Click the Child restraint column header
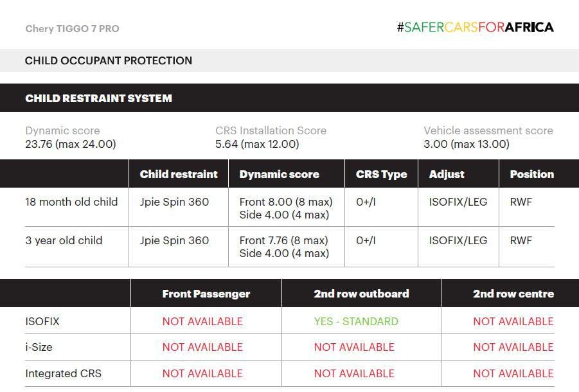The image size is (579, 392). click(x=179, y=174)
